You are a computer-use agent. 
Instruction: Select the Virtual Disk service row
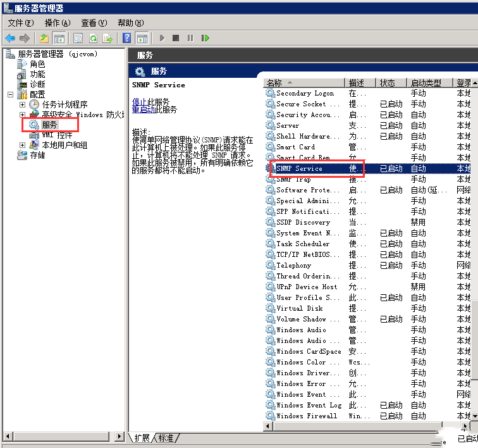pyautogui.click(x=367, y=308)
